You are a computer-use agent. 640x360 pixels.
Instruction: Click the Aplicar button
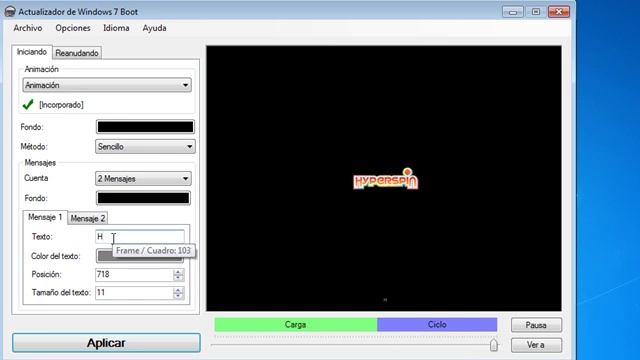point(106,343)
